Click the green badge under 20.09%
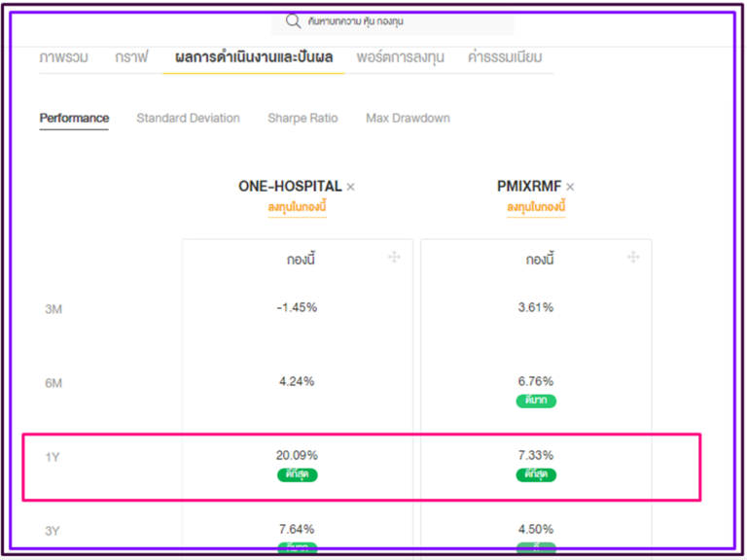This screenshot has width=747, height=560. click(298, 474)
